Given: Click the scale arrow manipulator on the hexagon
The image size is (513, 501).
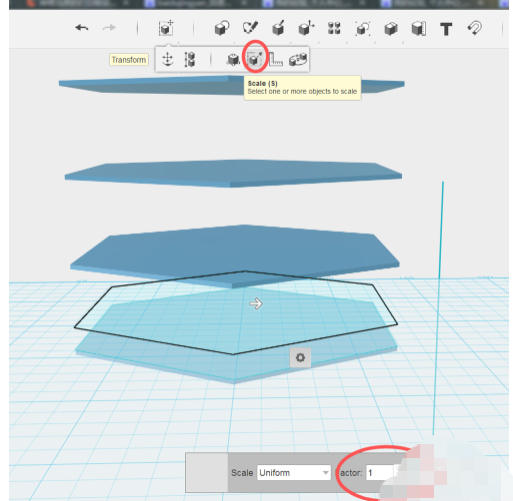Looking at the screenshot, I should 256,304.
